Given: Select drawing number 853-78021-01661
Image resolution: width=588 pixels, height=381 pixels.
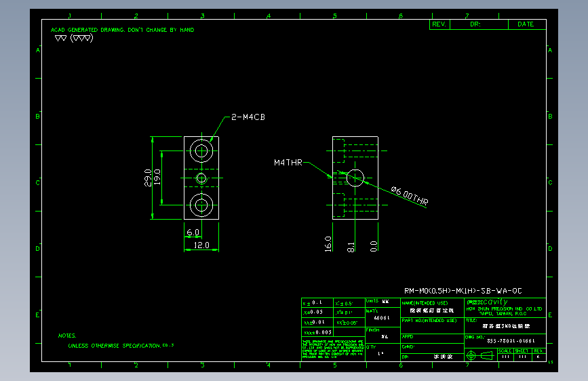Looking at the screenshot, I should 511,341.
